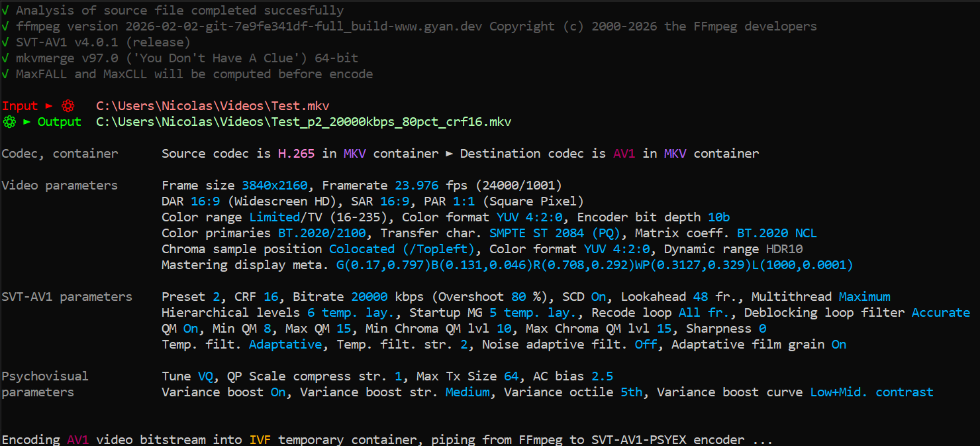Click the checkmark next to MaxFALL and MaxCLL line
Screen dimensions: 980x446
click(x=5, y=74)
